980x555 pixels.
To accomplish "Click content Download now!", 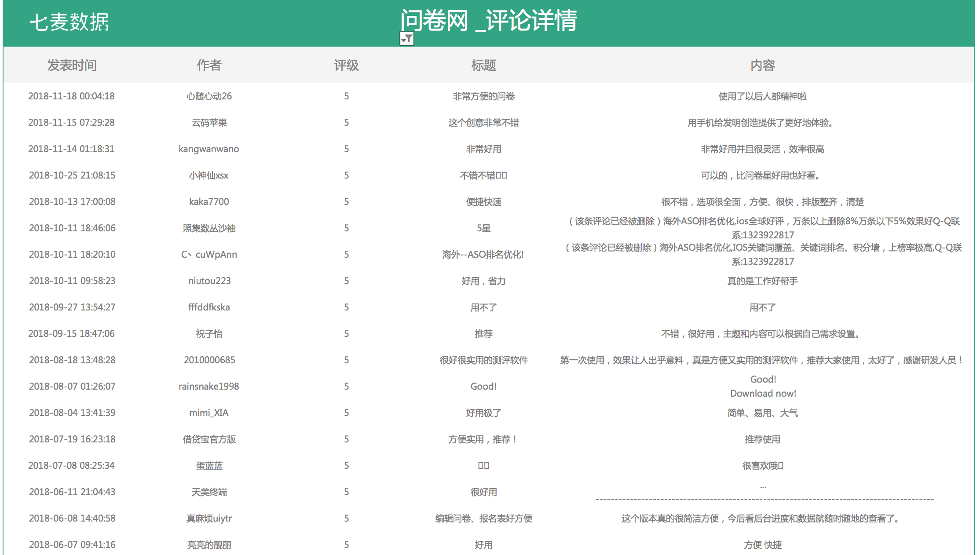I will [x=763, y=394].
